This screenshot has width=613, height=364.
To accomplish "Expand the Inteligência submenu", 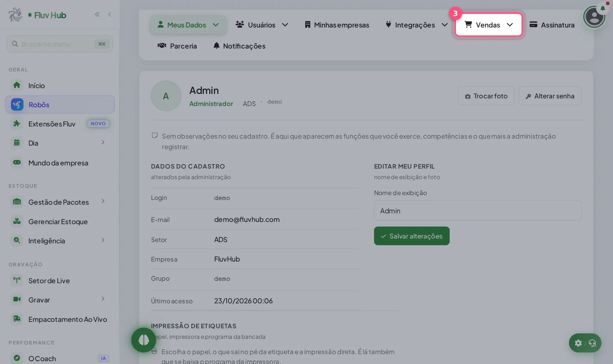I will 103,240.
